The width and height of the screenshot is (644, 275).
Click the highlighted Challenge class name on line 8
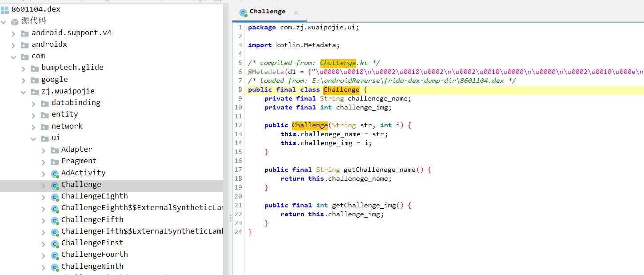(x=341, y=89)
